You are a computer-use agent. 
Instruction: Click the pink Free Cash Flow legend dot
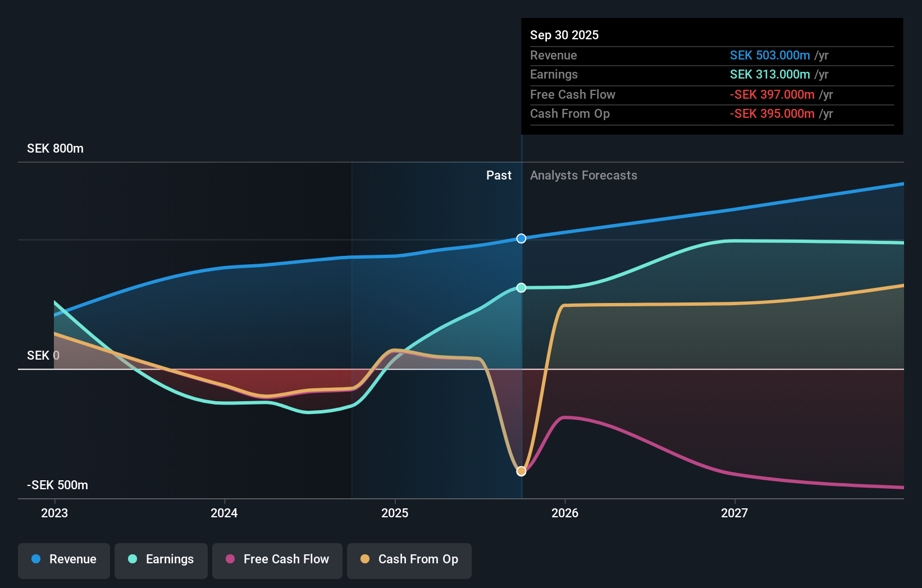point(230,559)
